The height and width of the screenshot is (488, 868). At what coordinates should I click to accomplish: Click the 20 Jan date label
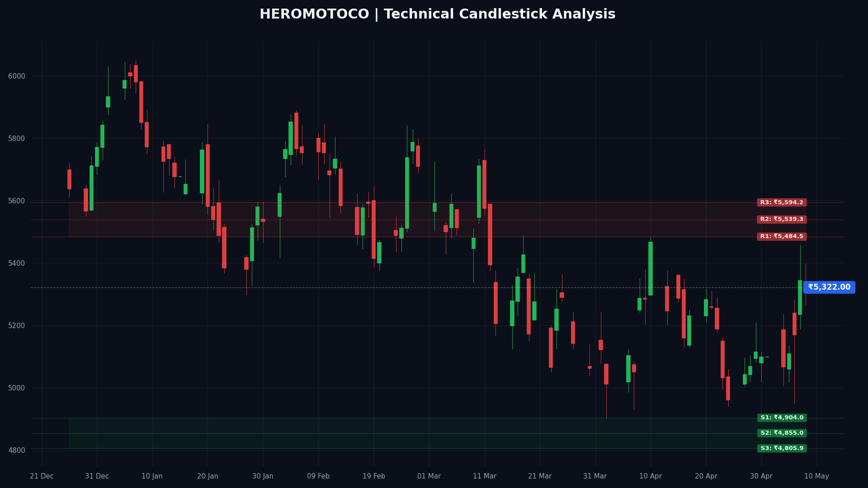coord(208,476)
